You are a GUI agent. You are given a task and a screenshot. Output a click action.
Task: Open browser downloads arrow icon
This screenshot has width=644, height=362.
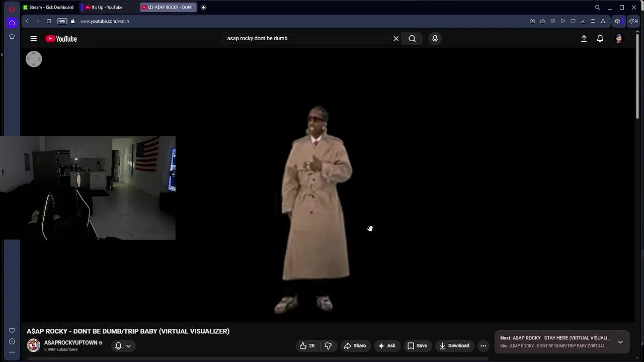tap(583, 21)
